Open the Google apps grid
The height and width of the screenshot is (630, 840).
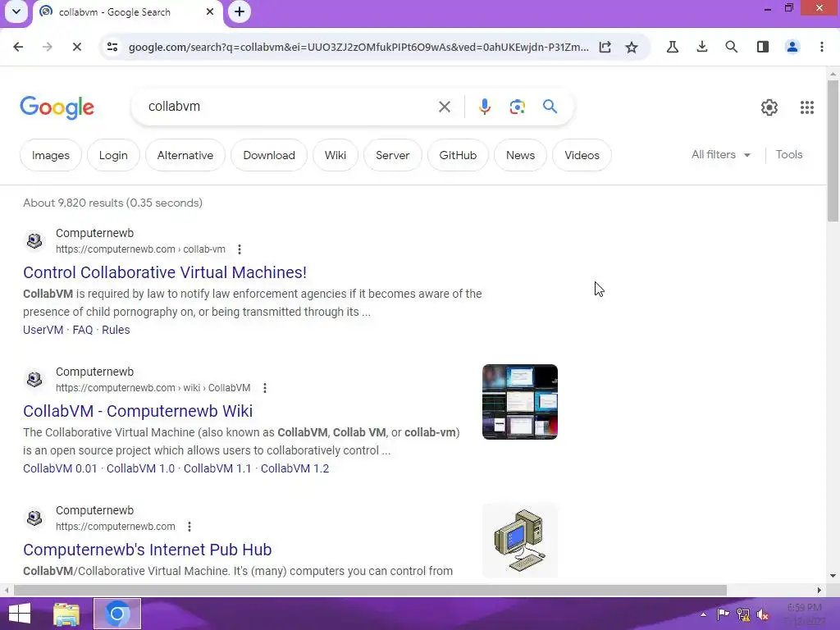807,107
